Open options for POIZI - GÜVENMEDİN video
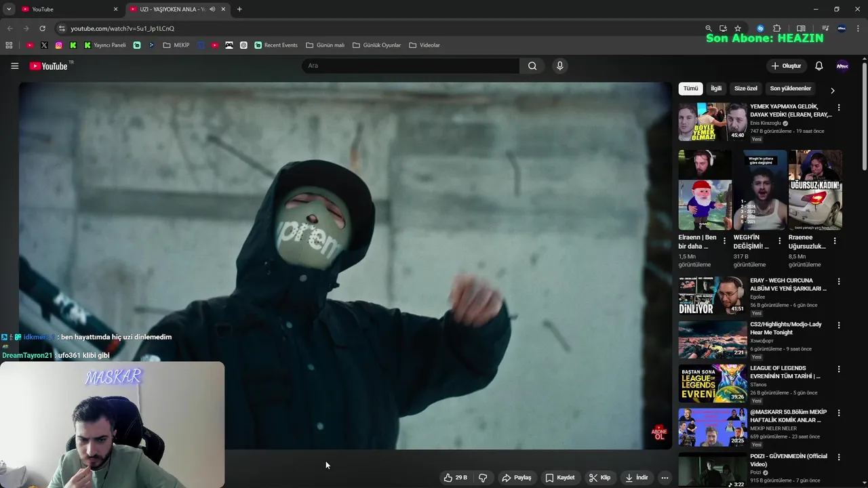The width and height of the screenshot is (868, 488). (839, 457)
